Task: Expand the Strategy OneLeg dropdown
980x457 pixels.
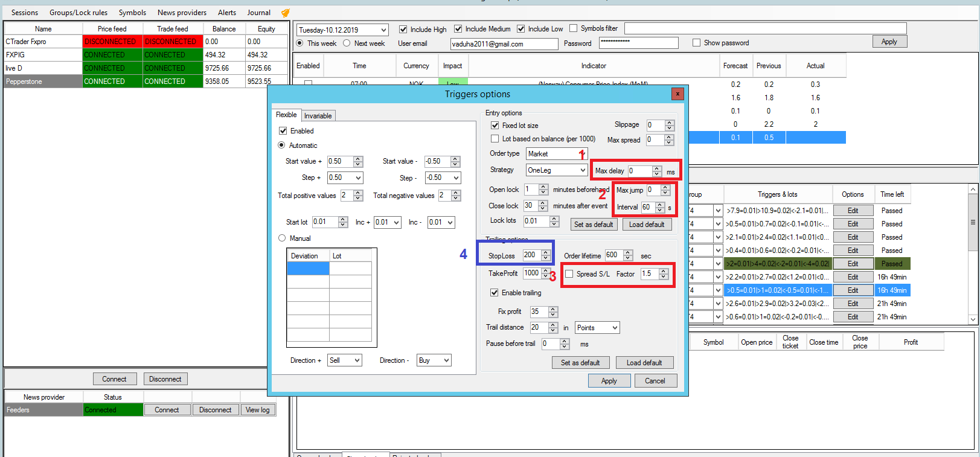Action: point(582,170)
